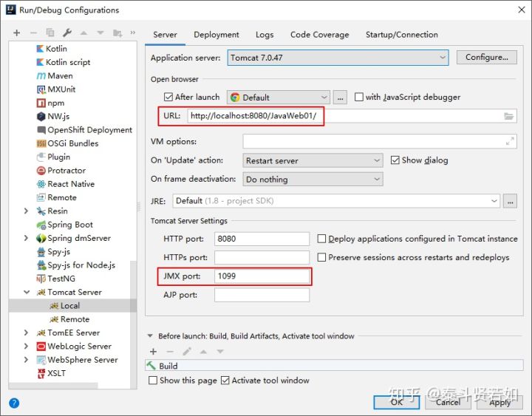Click the copy configuration icon
This screenshot has width=532, height=416.
click(50, 33)
